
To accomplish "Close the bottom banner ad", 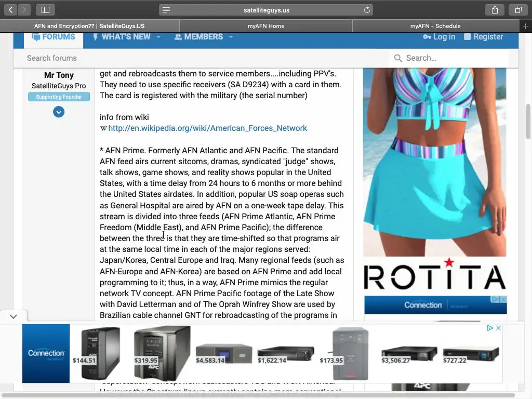I will [x=498, y=328].
